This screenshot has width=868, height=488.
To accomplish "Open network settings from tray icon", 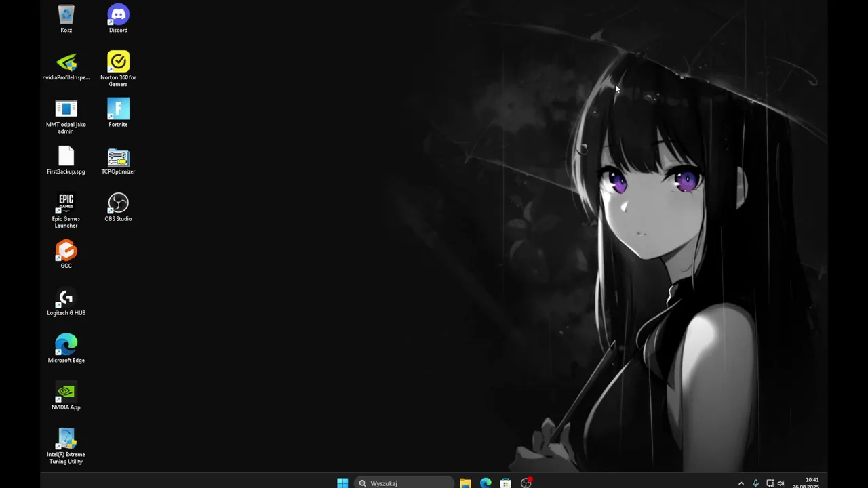I will click(x=770, y=483).
